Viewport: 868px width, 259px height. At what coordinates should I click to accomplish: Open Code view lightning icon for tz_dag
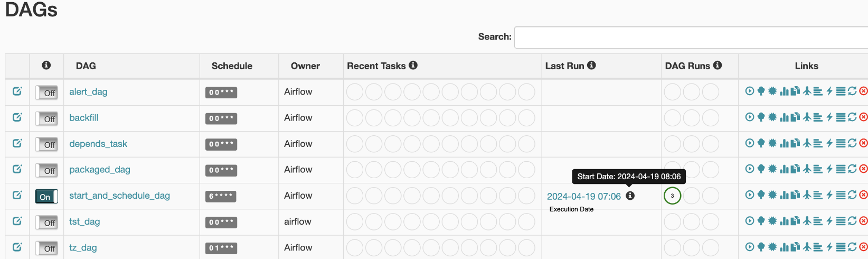point(829,247)
